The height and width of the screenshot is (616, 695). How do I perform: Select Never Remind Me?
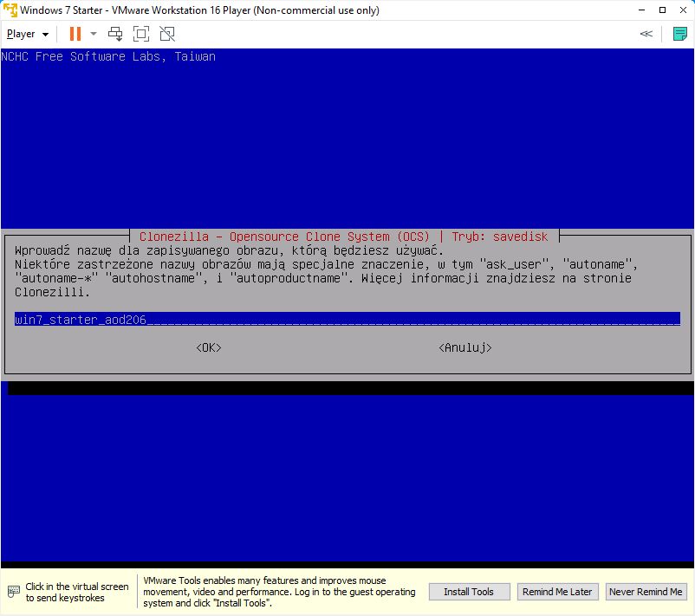click(646, 592)
